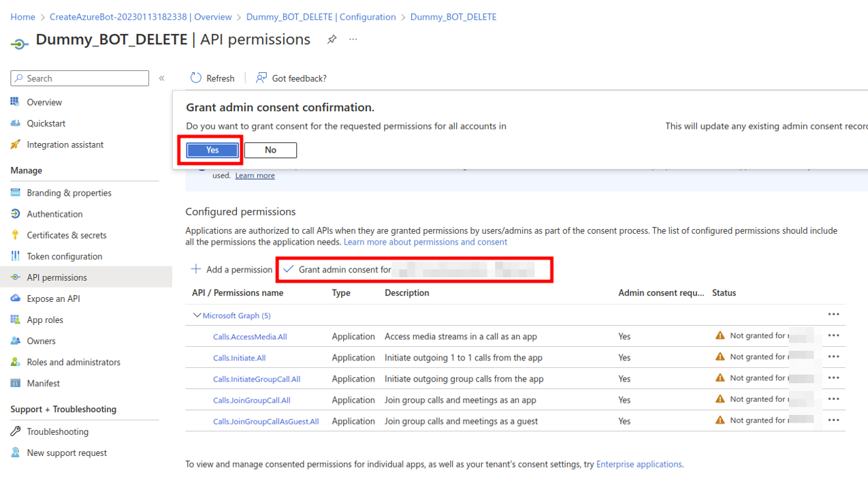Pin the API permissions page
Screen dimensions: 868x477
click(x=332, y=40)
